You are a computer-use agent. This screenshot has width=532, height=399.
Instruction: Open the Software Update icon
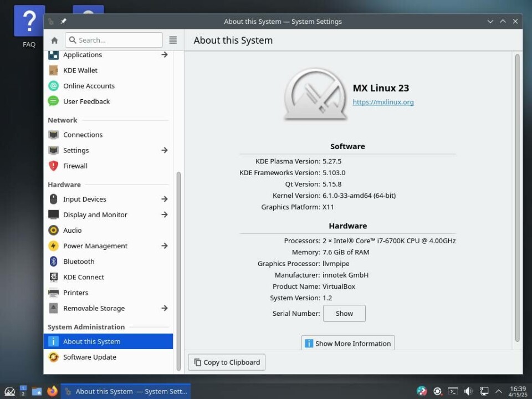pos(53,357)
